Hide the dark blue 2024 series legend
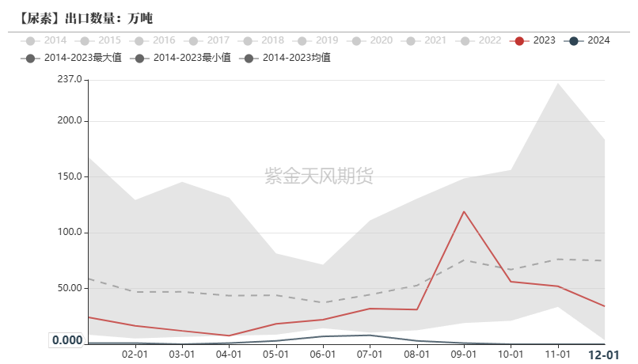This screenshot has width=638, height=364. 587,40
